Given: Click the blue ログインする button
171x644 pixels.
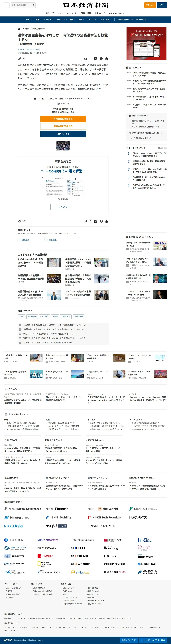Looking at the screenshot, I should [x=63, y=134].
